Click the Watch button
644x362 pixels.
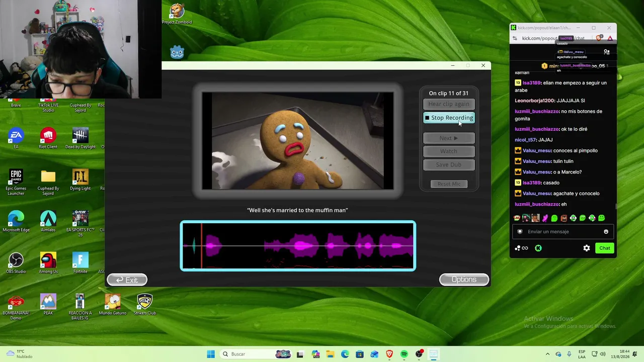(449, 151)
